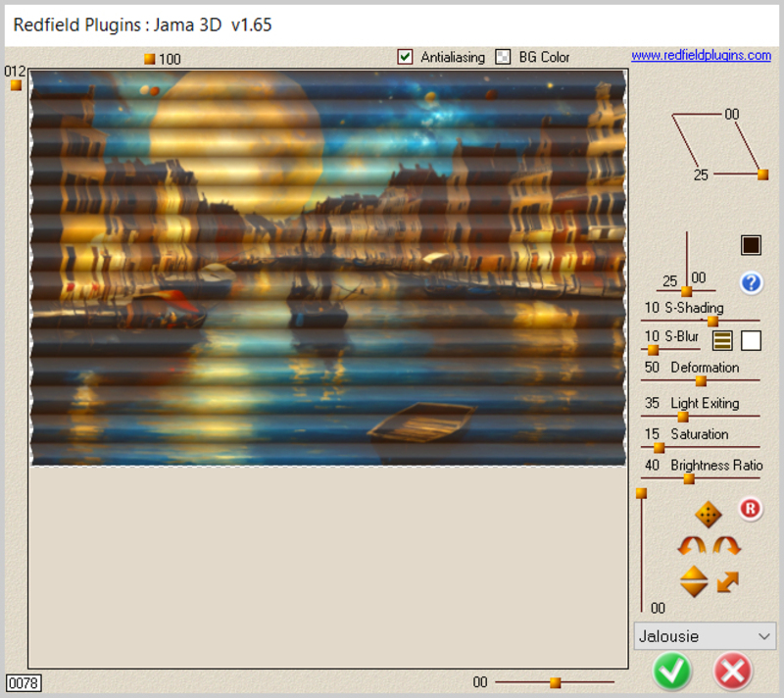784x698 pixels.
Task: Click the left-edge slider handle below 012
Action: point(16,85)
